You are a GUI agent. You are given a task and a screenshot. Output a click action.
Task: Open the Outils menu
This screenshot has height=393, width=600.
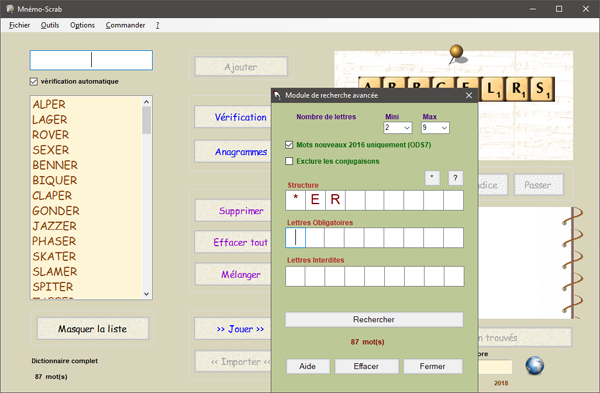[50, 25]
